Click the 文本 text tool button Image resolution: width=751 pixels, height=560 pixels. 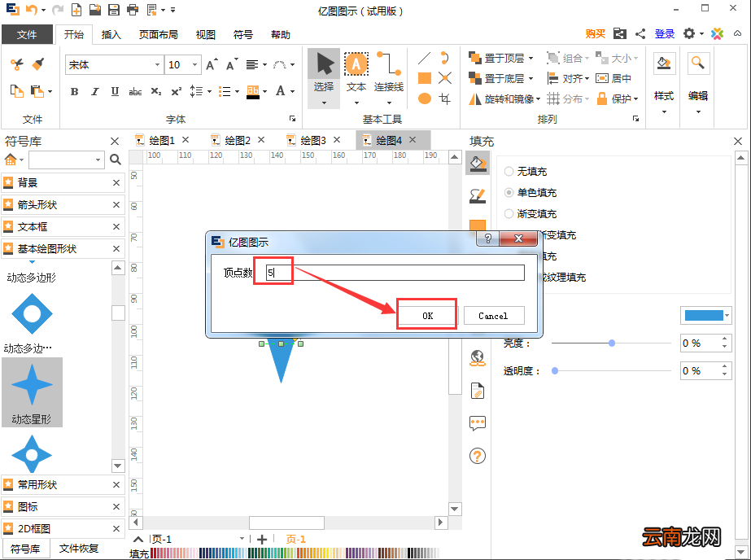[x=356, y=77]
